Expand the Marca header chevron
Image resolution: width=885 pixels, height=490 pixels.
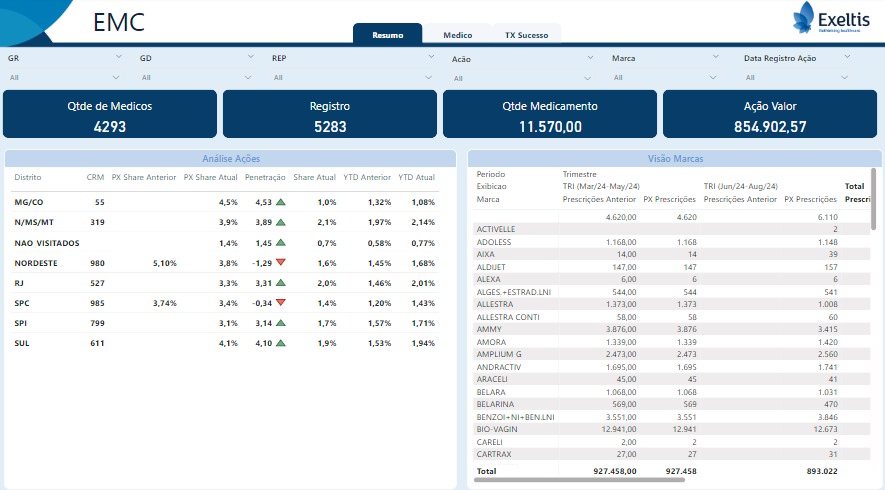point(716,57)
